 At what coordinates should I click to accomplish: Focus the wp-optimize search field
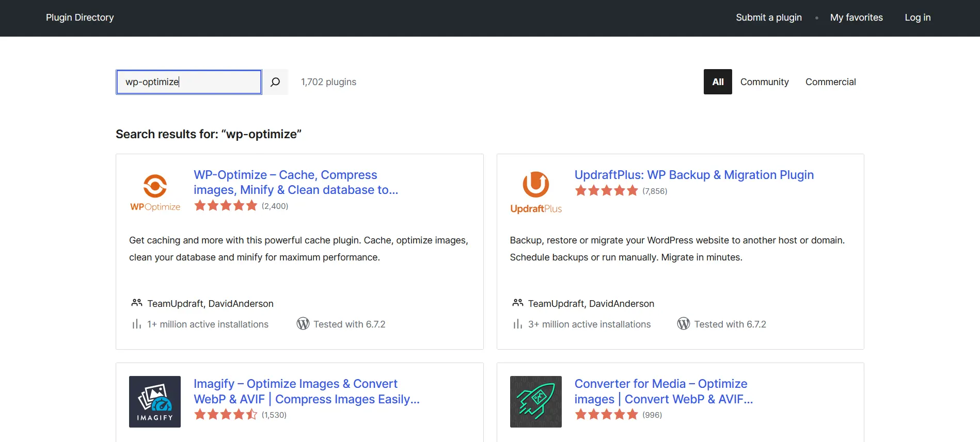coord(189,82)
